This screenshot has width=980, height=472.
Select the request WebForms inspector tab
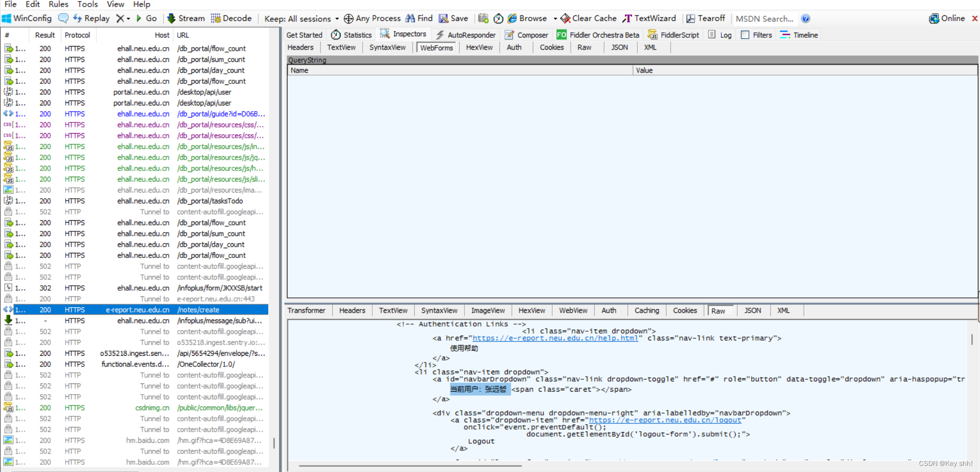436,48
